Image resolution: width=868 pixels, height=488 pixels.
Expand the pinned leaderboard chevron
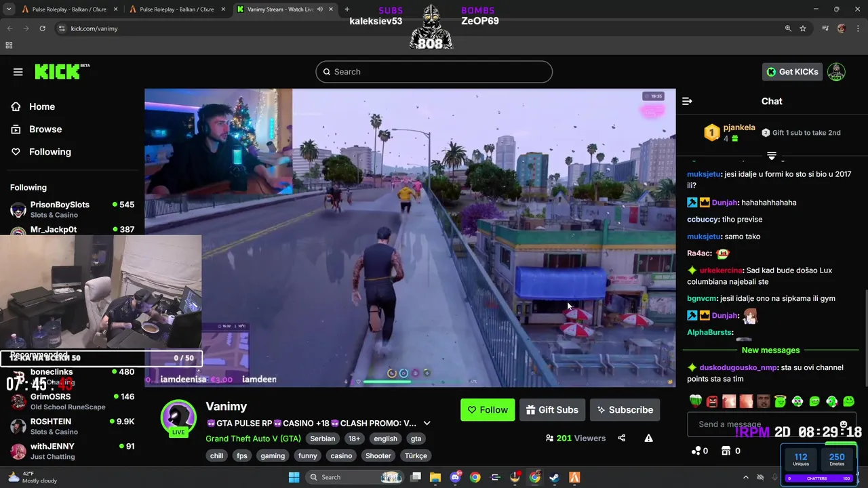coord(772,155)
